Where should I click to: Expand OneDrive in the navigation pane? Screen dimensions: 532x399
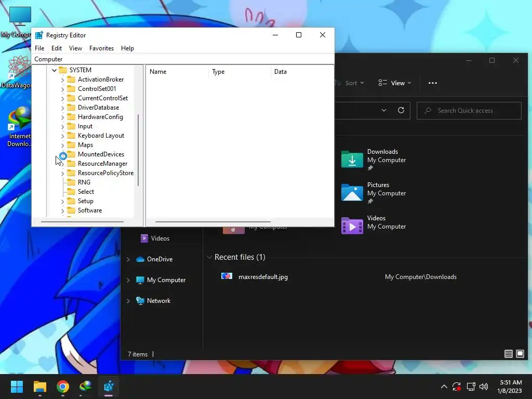128,260
